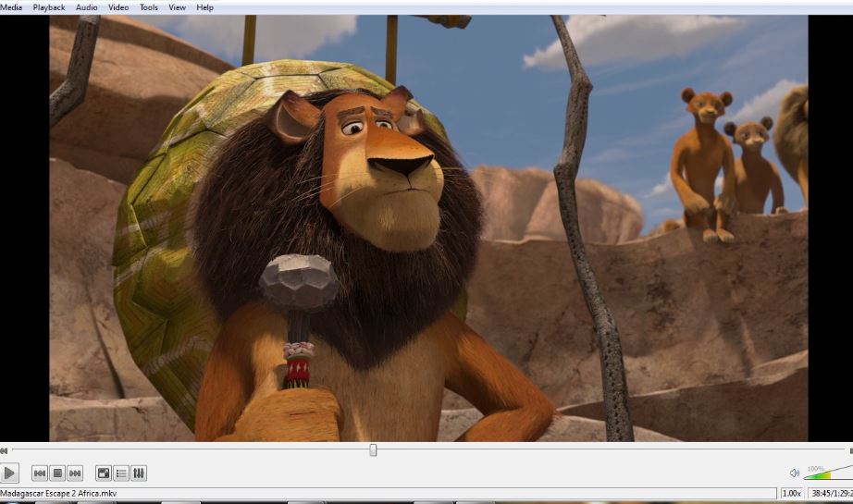Open the Media menu
Screen dimensions: 853x504
(11, 7)
